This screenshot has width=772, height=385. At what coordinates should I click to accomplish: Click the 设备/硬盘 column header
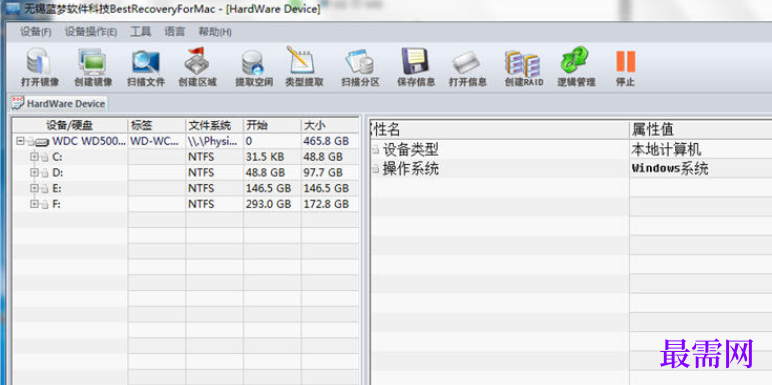[70, 125]
